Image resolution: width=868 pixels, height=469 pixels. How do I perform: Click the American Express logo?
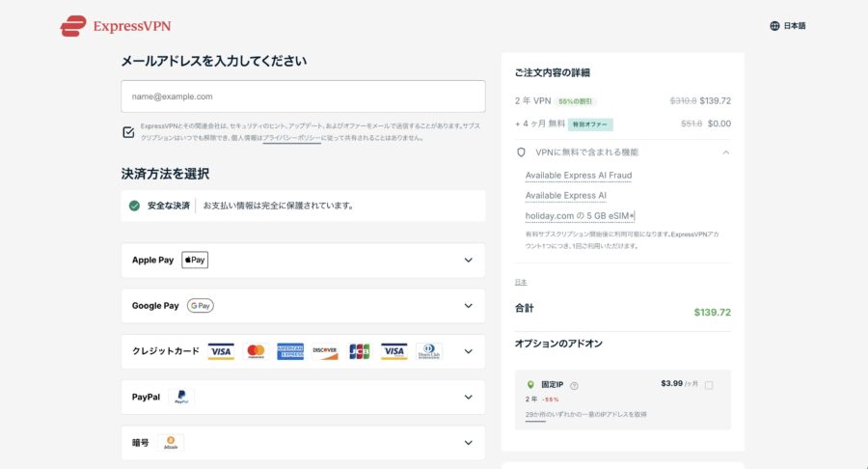pyautogui.click(x=290, y=351)
